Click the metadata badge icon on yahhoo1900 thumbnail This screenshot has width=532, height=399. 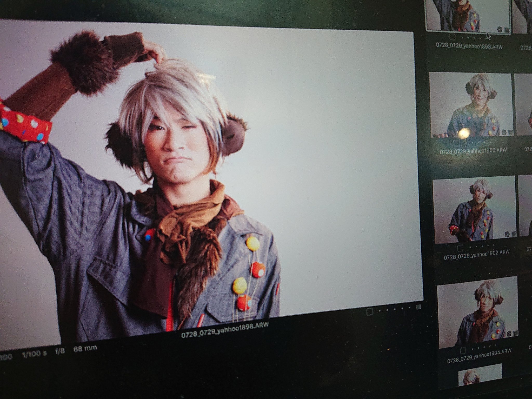pos(511,133)
